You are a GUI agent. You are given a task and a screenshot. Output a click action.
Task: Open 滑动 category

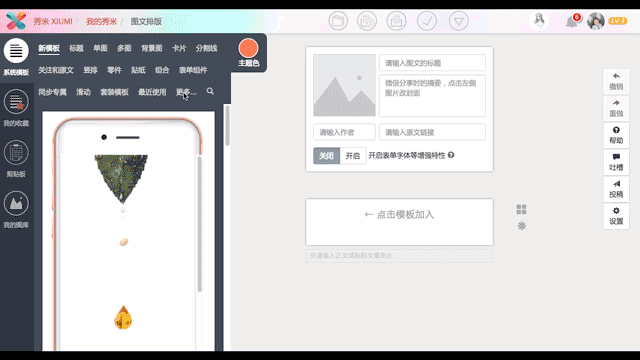[83, 92]
